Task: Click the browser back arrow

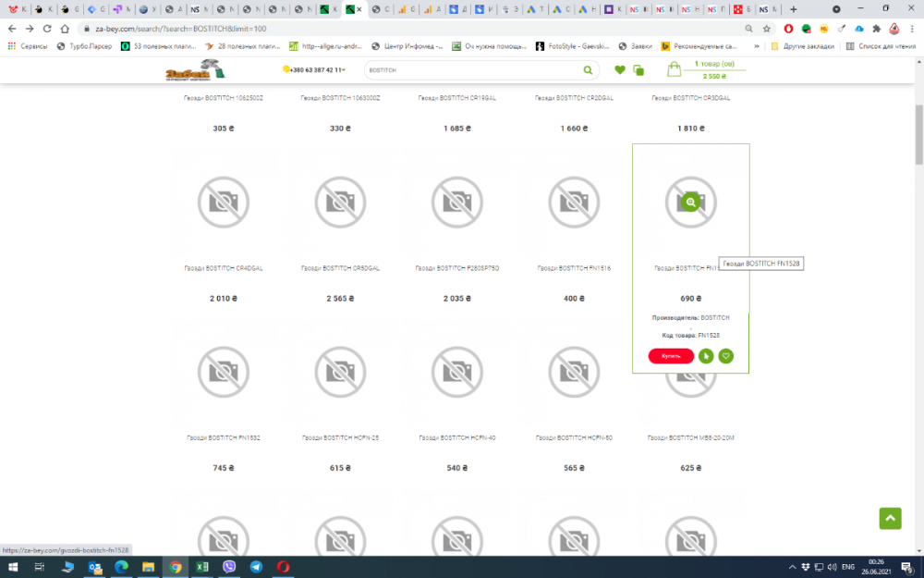Action: point(12,29)
